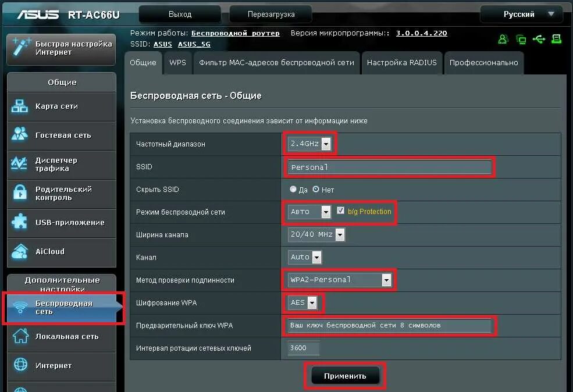Viewport: 573px width, 392px height.
Task: Click the ASUS_5G SSID link
Action: (x=194, y=44)
